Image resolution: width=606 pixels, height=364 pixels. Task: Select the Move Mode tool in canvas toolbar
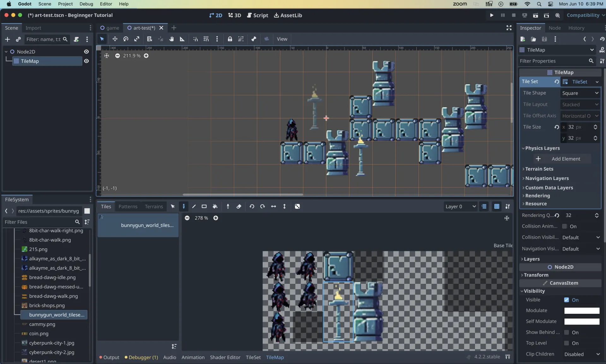(115, 39)
